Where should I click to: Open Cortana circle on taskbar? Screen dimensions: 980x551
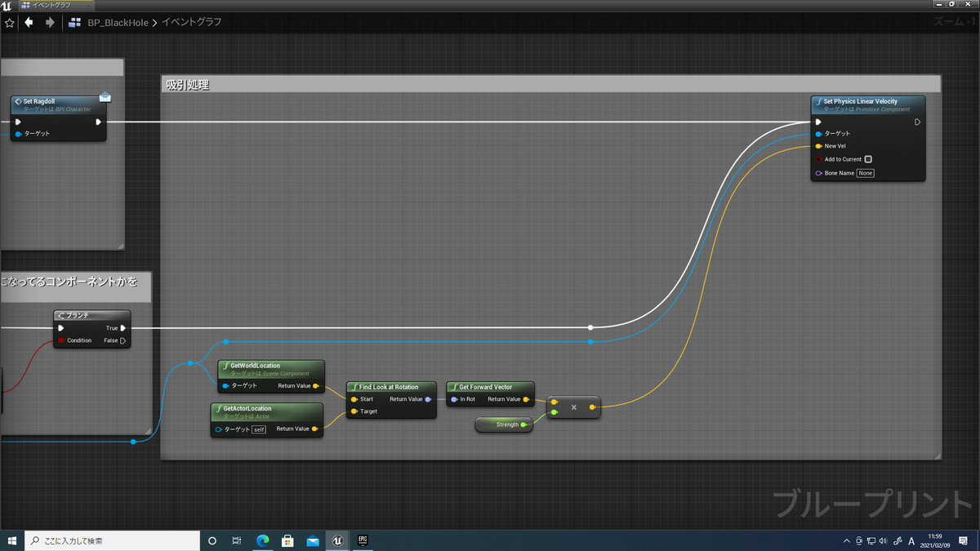[212, 540]
